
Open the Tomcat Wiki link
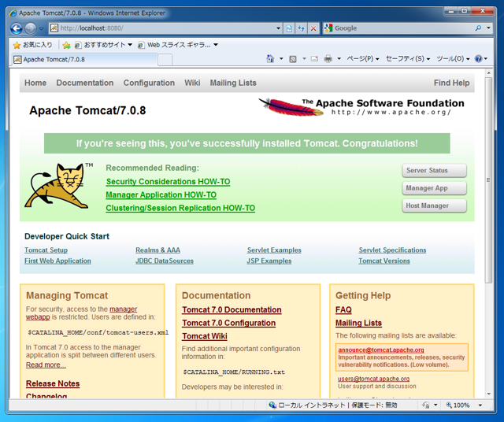pyautogui.click(x=205, y=336)
